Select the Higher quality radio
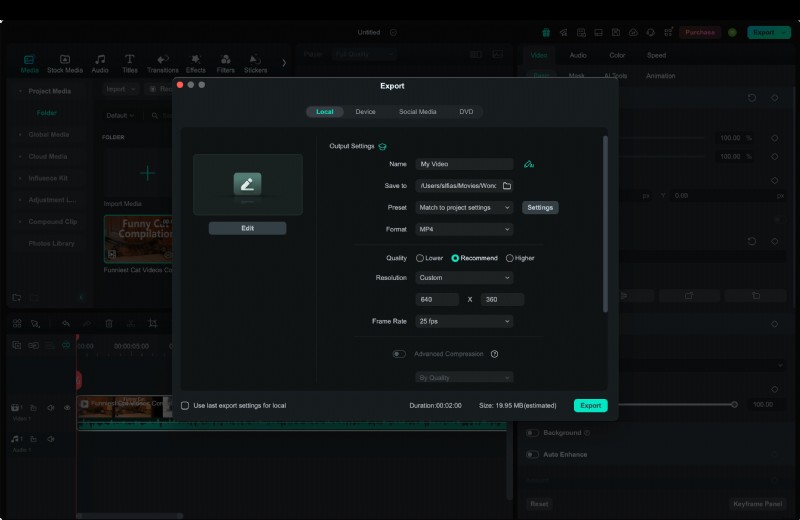This screenshot has height=520, width=800. 509,258
